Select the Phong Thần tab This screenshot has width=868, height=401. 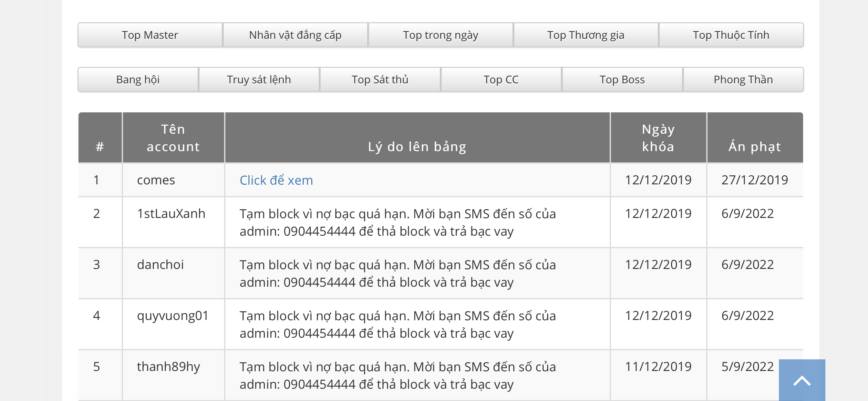point(743,79)
